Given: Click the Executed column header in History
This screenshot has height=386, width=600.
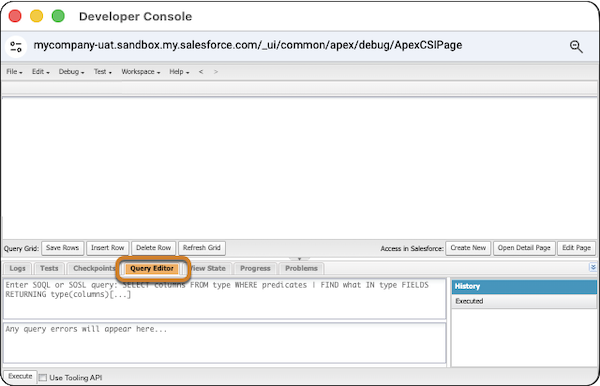Looking at the screenshot, I should (524, 301).
